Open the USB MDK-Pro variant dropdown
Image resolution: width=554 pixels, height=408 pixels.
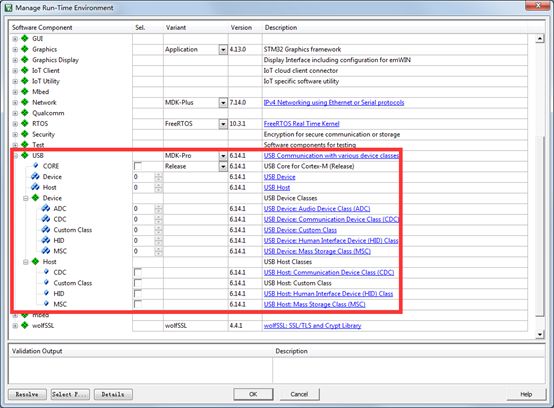point(223,155)
